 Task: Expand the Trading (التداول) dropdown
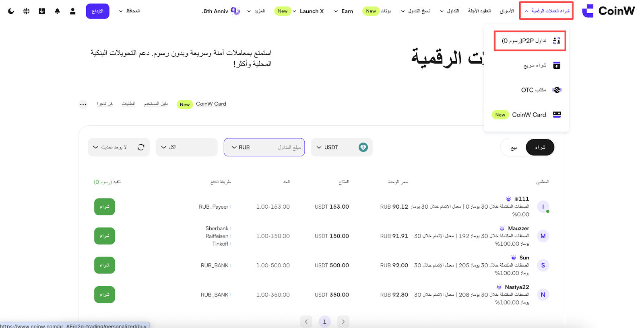pos(450,11)
